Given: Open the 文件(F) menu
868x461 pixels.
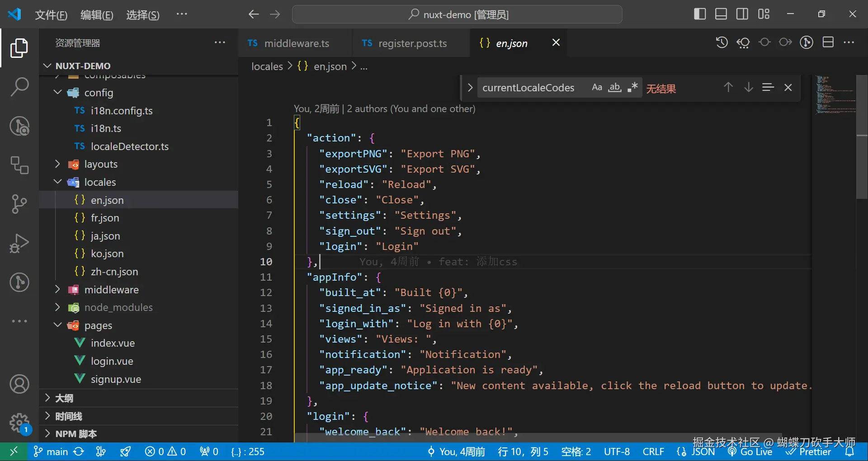Looking at the screenshot, I should (x=51, y=15).
